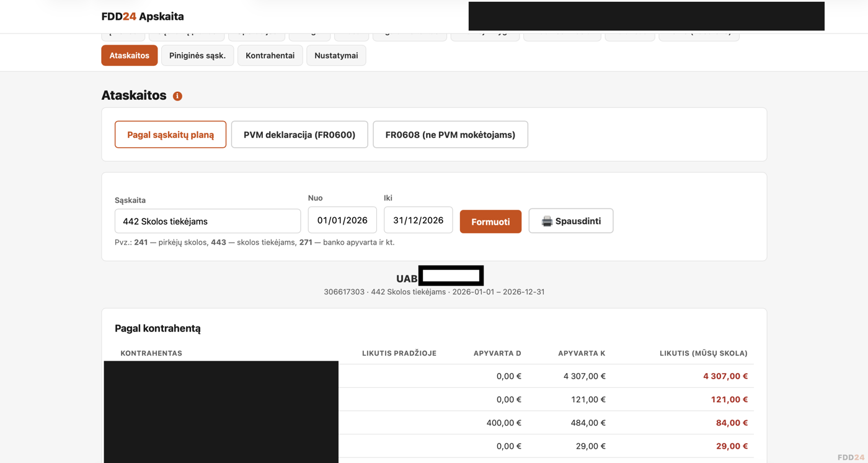Screen dimensions: 868x463
Task: Focus the Sąskaita account field
Action: click(208, 221)
